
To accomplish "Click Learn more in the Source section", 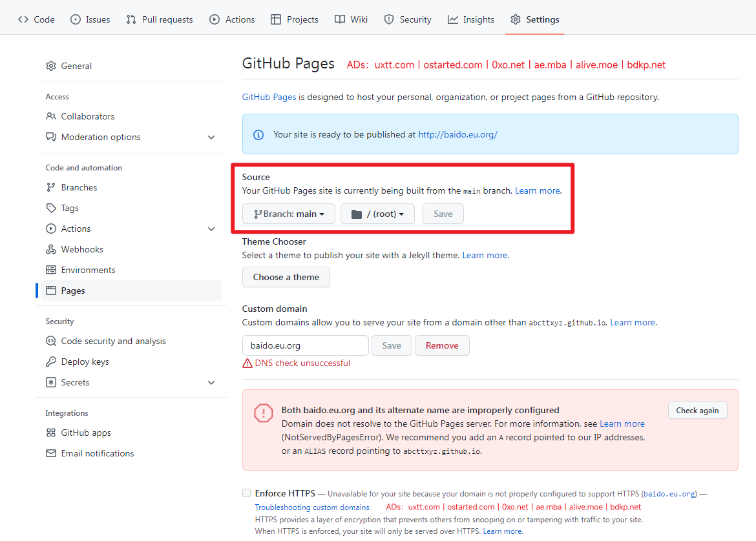I will 538,191.
